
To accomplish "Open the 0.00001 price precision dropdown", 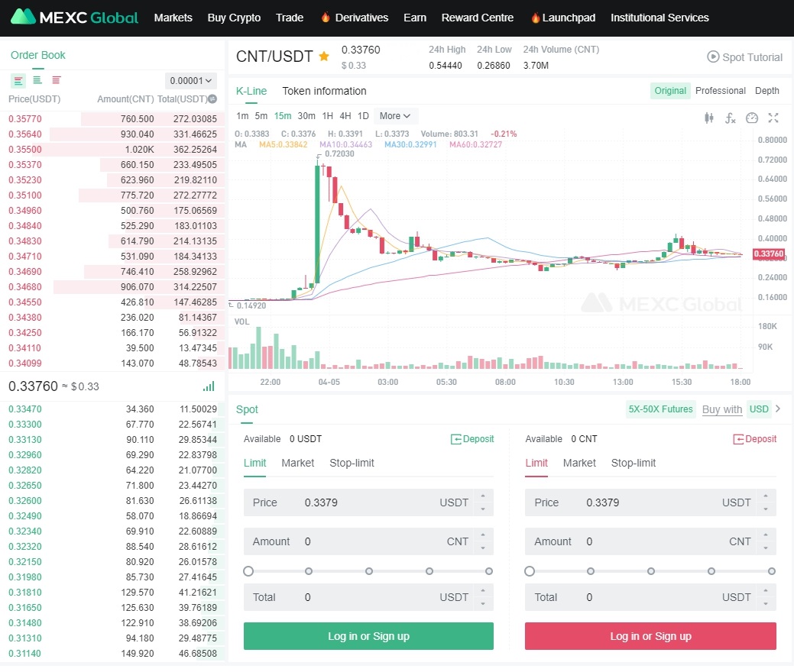I will click(x=191, y=80).
